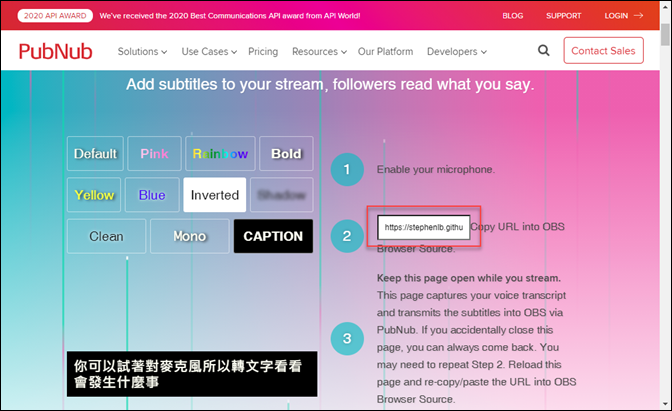
Task: Select the Inverted subtitle style
Action: tap(215, 195)
